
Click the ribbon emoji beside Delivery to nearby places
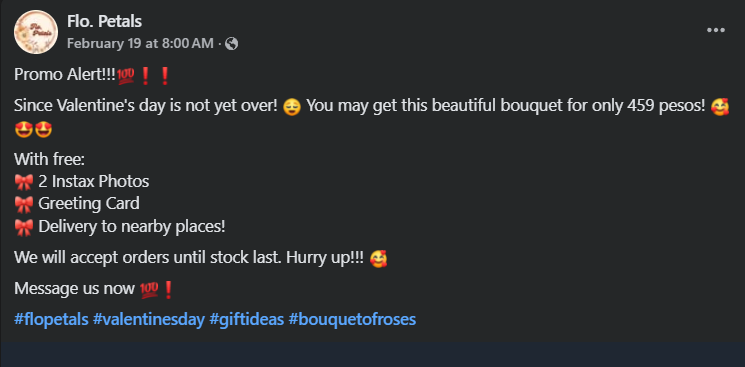[24, 227]
